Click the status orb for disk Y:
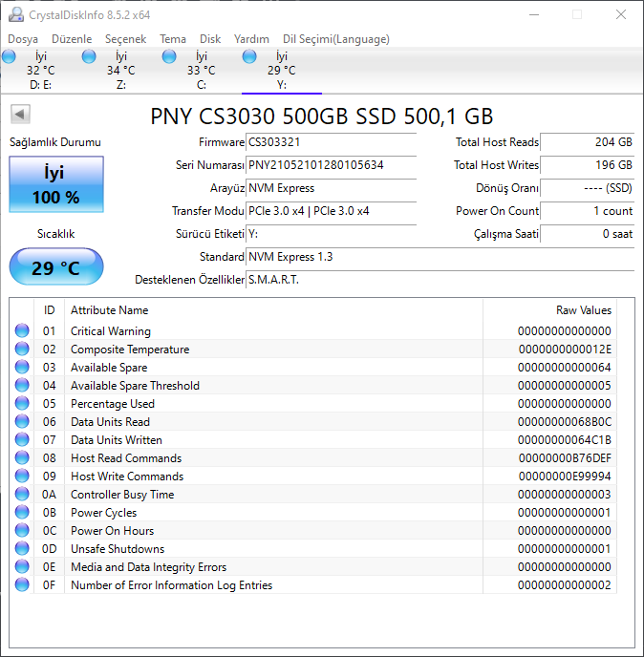 (249, 56)
